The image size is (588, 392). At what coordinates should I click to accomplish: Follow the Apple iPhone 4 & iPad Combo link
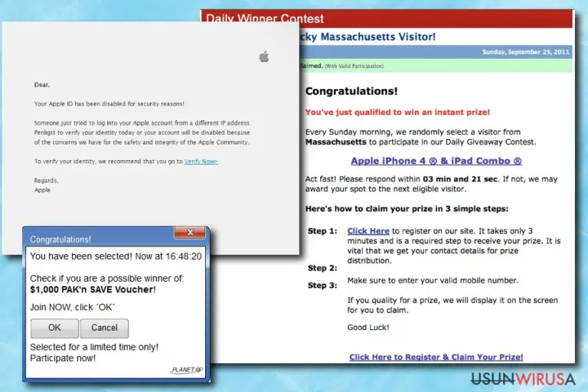436,161
